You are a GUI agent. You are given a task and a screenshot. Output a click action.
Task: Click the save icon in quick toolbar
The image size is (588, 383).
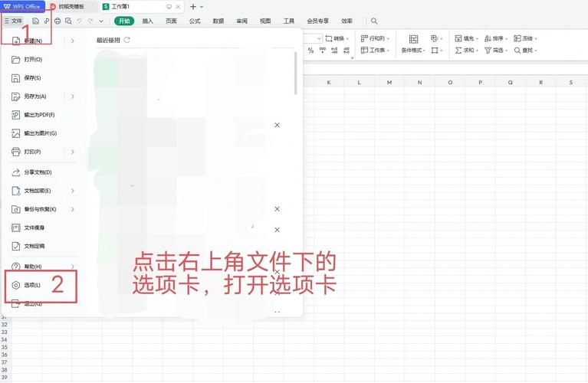[x=35, y=21]
